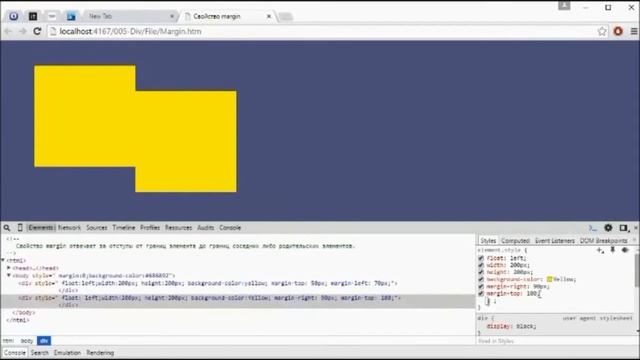Change DevTools dock side icon

(623, 228)
